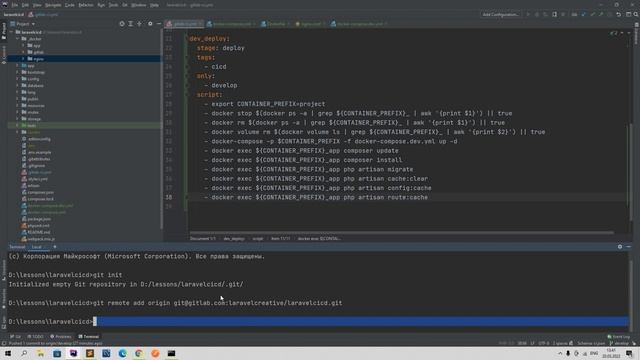Click the Run icon in the top toolbar
This screenshot has width=640, height=360.
[528, 14]
